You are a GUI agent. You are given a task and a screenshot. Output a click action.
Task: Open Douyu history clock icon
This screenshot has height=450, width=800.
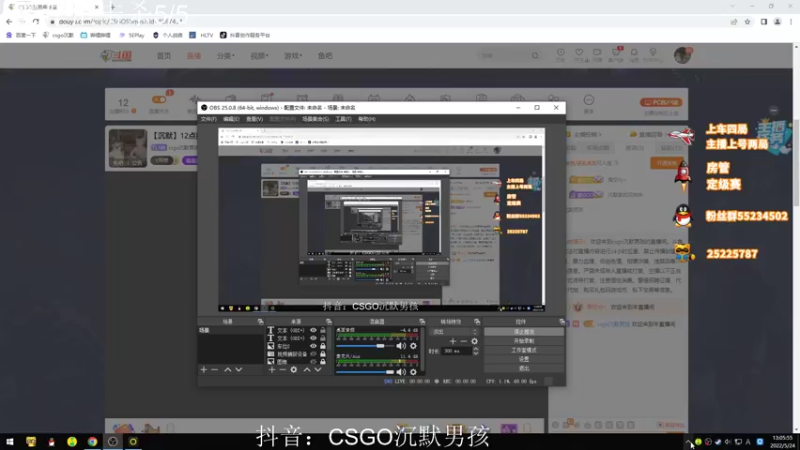[x=560, y=53]
